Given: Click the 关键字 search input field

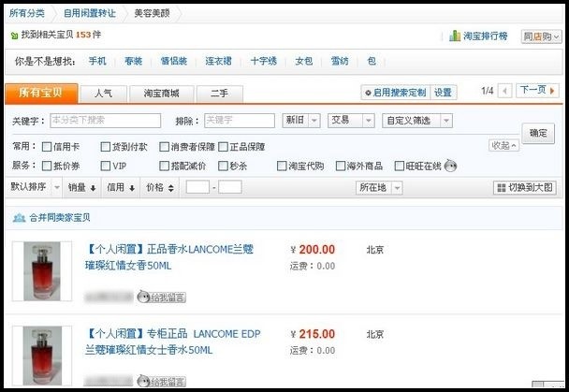Looking at the screenshot, I should point(105,121).
